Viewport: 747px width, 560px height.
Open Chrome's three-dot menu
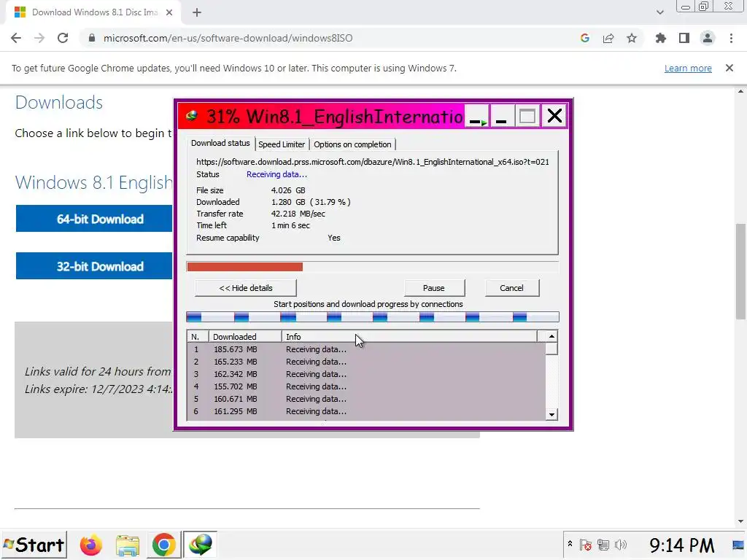click(731, 38)
